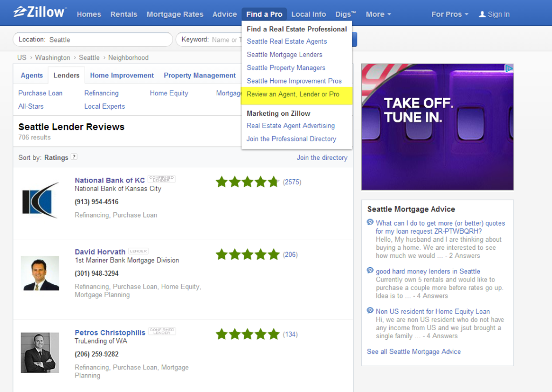Image resolution: width=552 pixels, height=392 pixels.
Task: Open the Homes nav item
Action: [x=89, y=15]
